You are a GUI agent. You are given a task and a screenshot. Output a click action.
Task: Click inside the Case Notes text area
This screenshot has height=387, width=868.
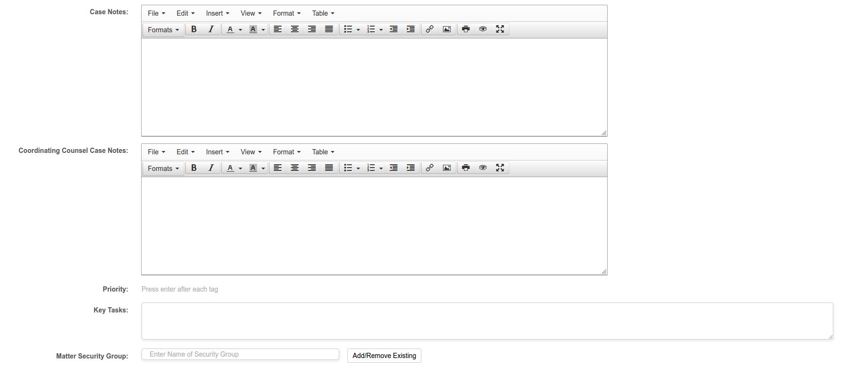[x=374, y=87]
